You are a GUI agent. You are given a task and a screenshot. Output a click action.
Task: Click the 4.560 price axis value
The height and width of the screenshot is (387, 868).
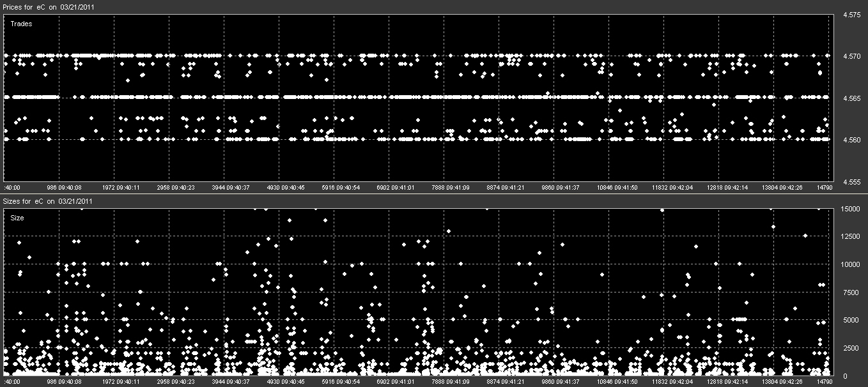(851, 140)
